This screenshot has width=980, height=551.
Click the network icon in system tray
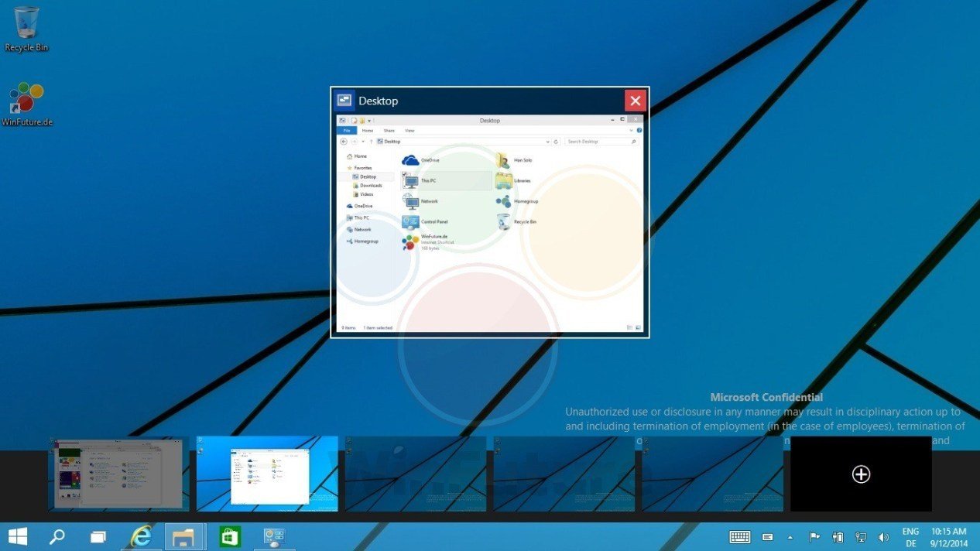(860, 537)
